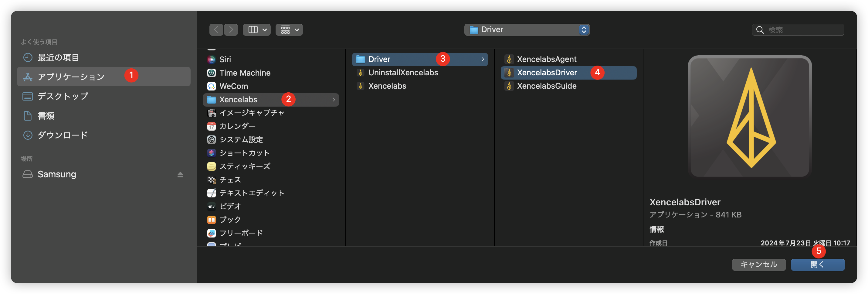
Task: Click the チェス app icon
Action: [211, 180]
